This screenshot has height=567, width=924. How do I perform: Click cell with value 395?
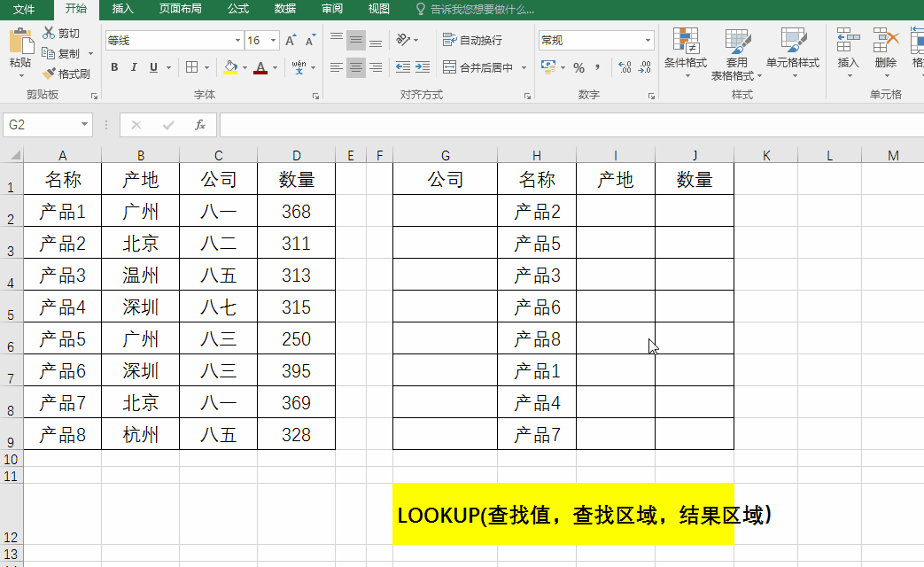(x=297, y=370)
